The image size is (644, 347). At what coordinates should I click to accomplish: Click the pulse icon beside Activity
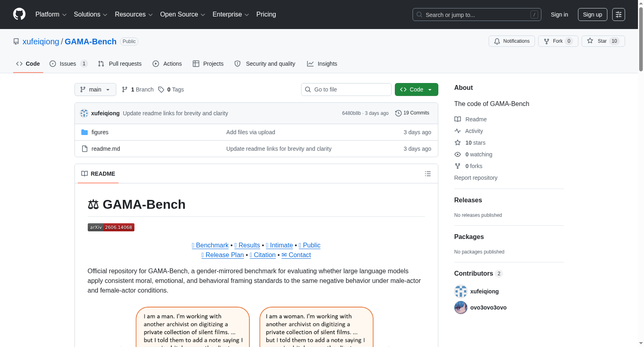point(458,131)
